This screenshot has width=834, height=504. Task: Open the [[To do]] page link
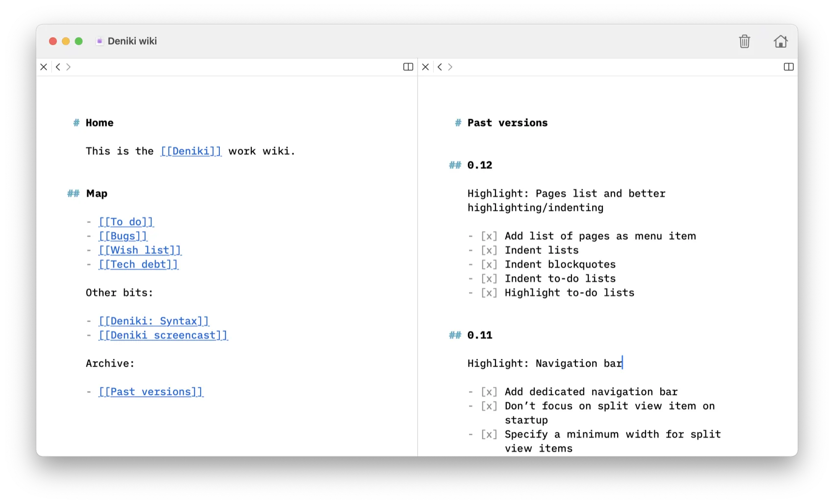126,222
